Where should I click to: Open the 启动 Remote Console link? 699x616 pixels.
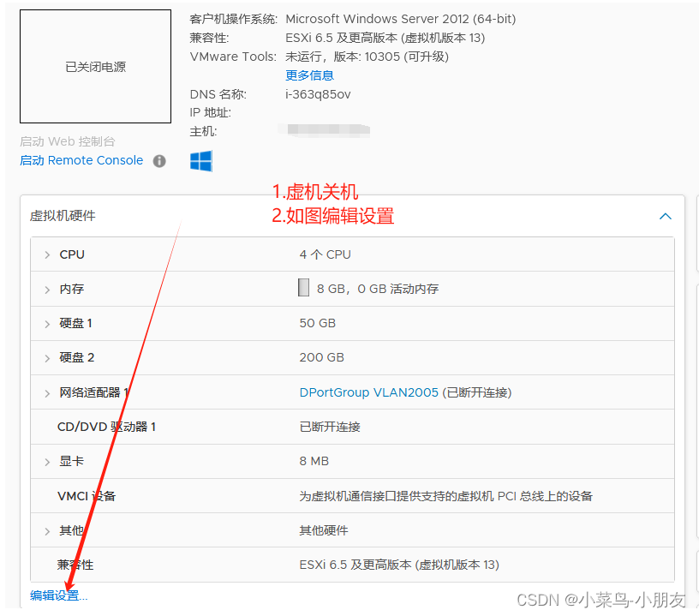(81, 160)
